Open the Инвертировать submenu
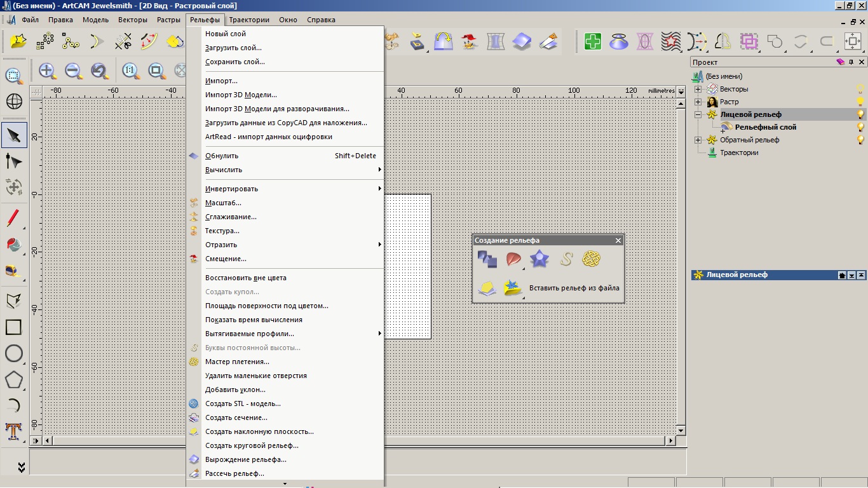 (285, 189)
